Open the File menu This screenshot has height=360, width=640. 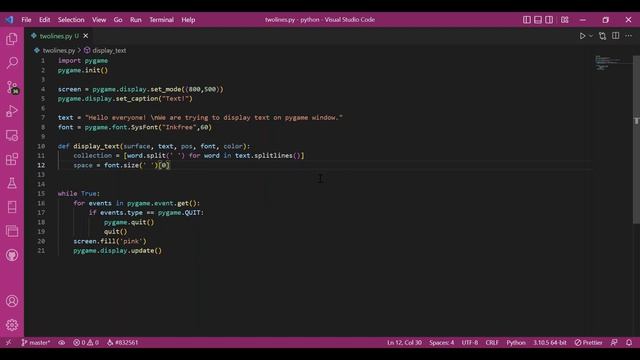[x=26, y=20]
